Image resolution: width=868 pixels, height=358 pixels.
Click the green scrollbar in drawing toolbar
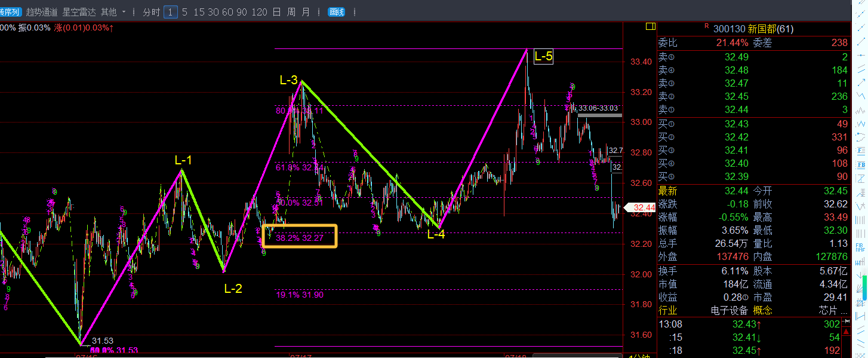[864, 287]
